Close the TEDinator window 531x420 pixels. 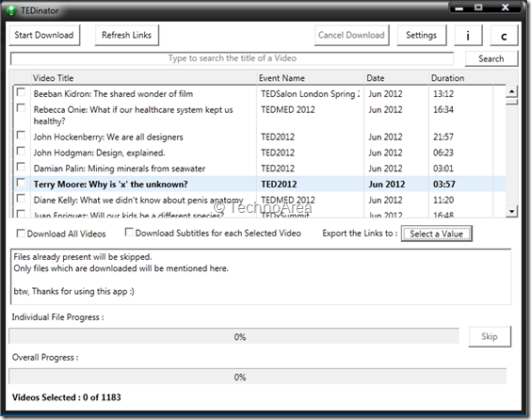click(506, 8)
